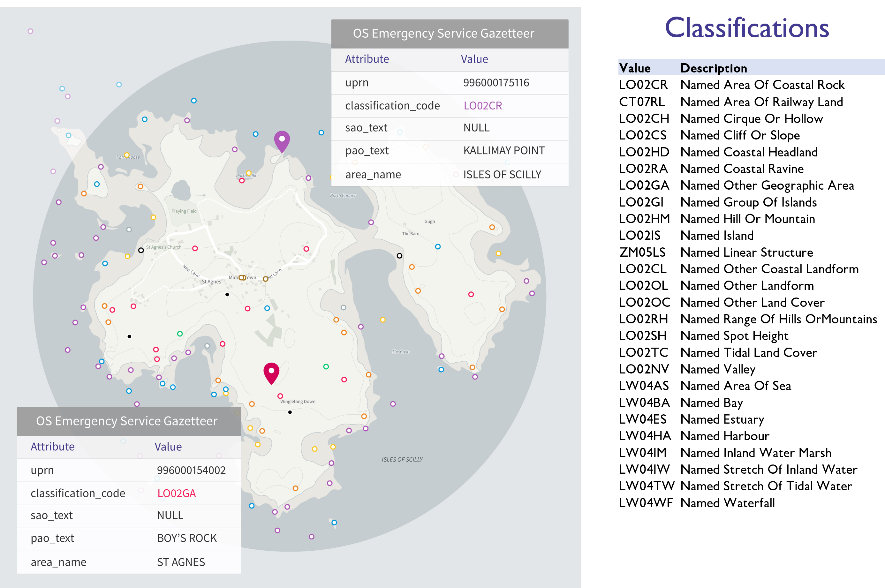Select the Value column header in Classifications table
The height and width of the screenshot is (588, 885).
pyautogui.click(x=635, y=68)
